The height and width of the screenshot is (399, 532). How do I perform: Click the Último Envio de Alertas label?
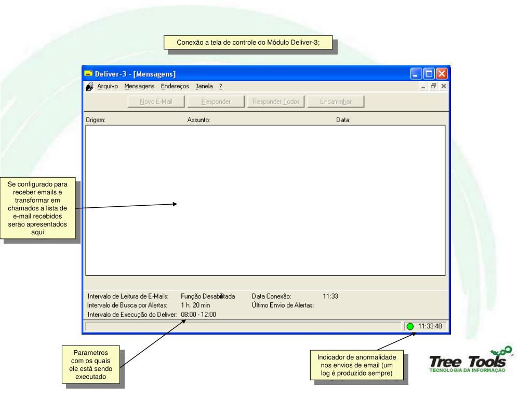click(x=283, y=305)
